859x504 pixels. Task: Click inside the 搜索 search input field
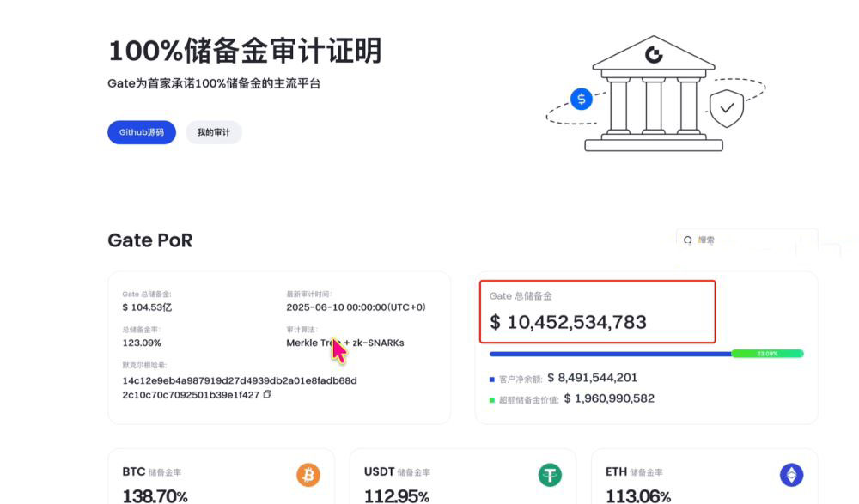pos(739,241)
